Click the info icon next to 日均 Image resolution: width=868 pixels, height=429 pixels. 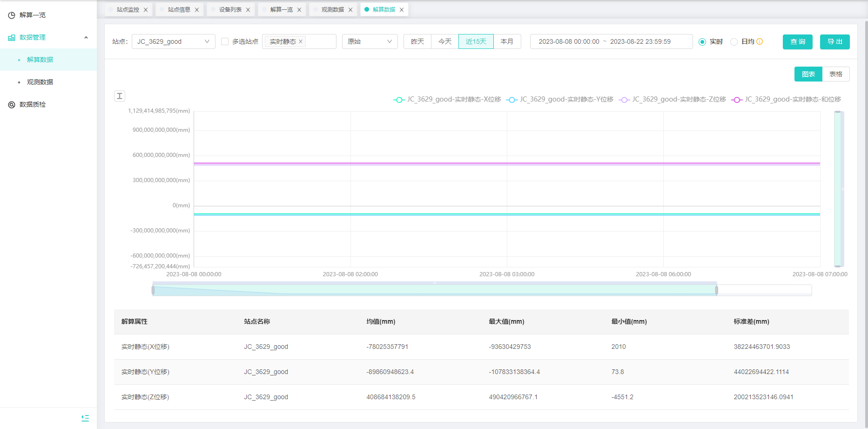point(760,41)
